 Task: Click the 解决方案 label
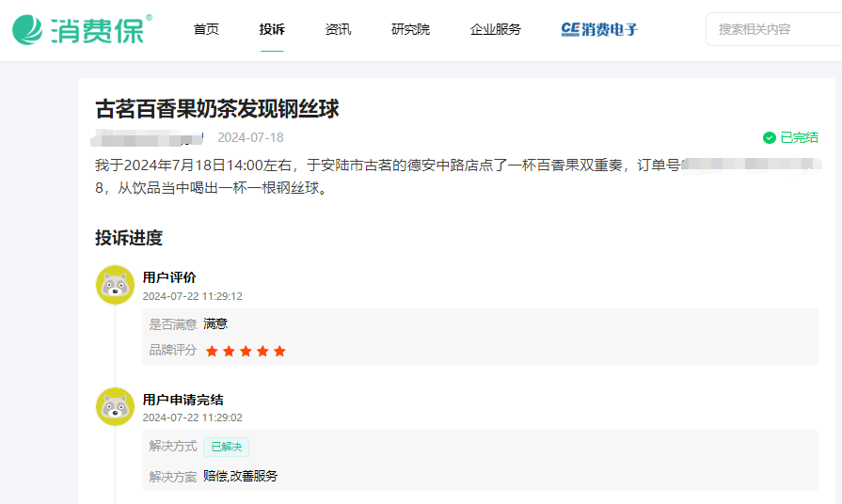coord(173,477)
